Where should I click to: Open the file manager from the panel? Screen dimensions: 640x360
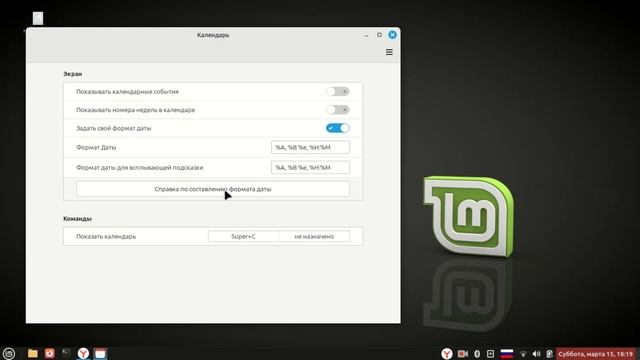click(33, 353)
